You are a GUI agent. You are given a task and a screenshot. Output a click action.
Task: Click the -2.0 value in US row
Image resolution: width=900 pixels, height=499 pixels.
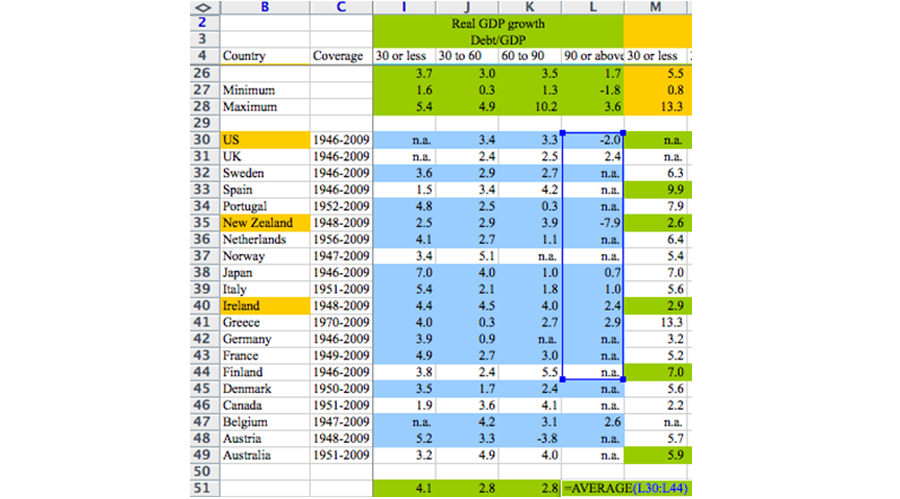pos(593,140)
